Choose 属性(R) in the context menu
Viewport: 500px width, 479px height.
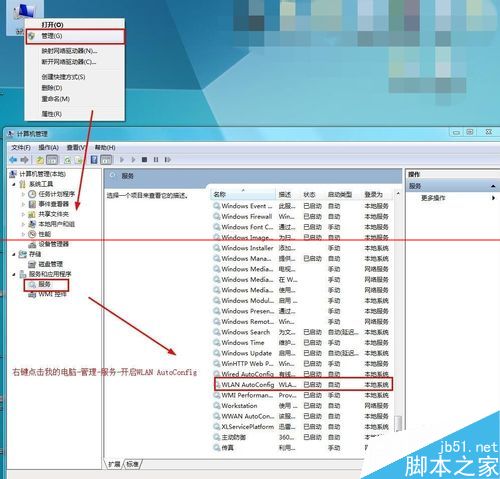[75, 114]
